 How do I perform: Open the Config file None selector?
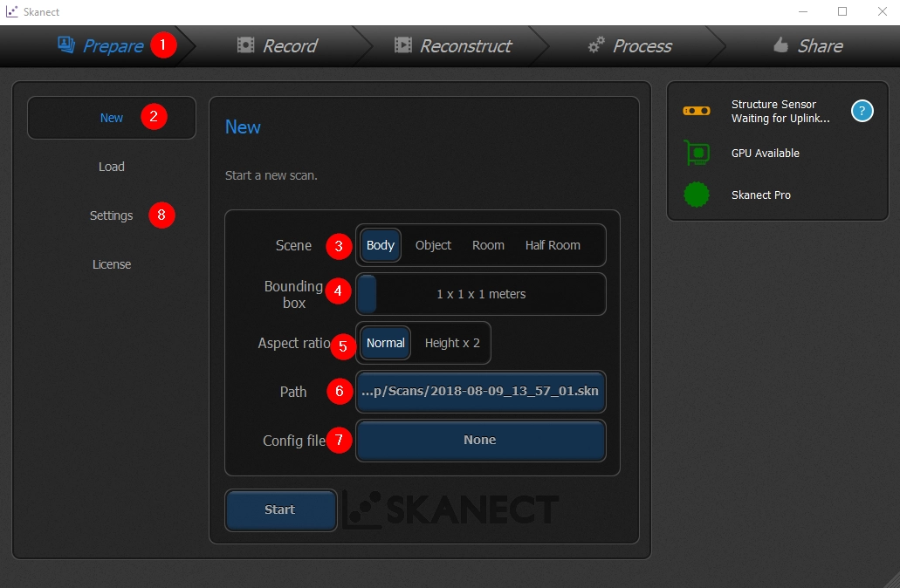coord(480,441)
